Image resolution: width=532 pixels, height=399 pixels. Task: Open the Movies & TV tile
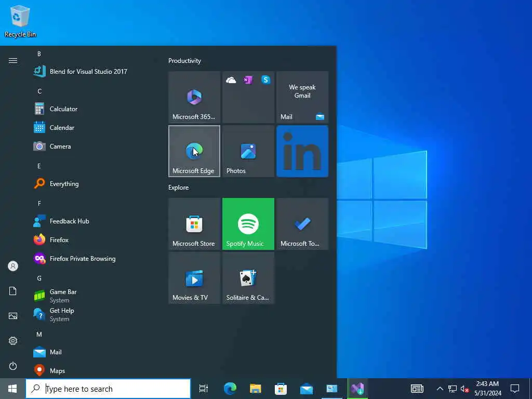194,278
